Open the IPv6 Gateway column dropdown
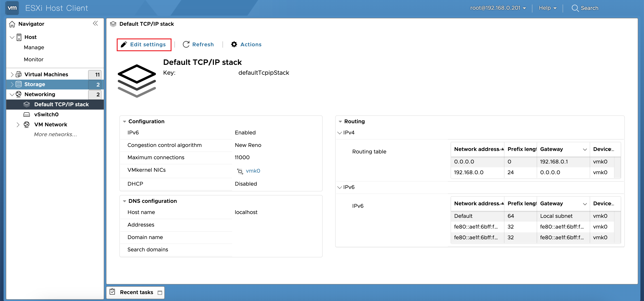 click(585, 204)
